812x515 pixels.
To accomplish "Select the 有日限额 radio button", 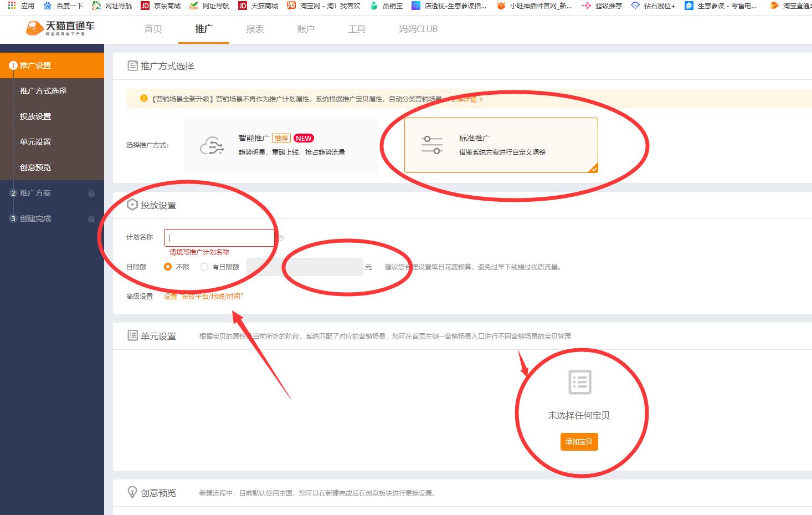I will click(x=204, y=267).
